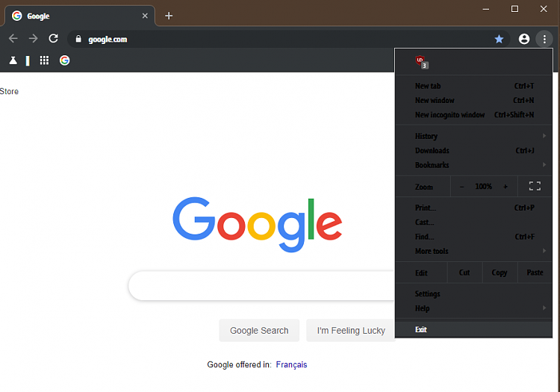Expand the History submenu

tap(474, 136)
